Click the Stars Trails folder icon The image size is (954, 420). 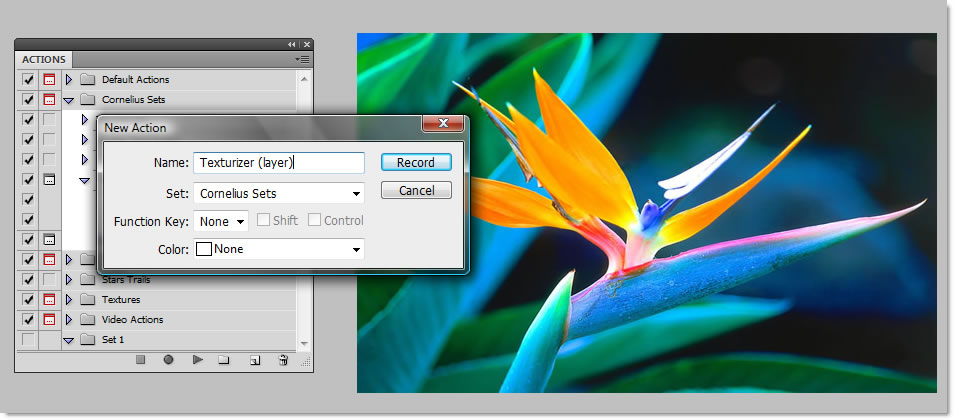(x=88, y=279)
